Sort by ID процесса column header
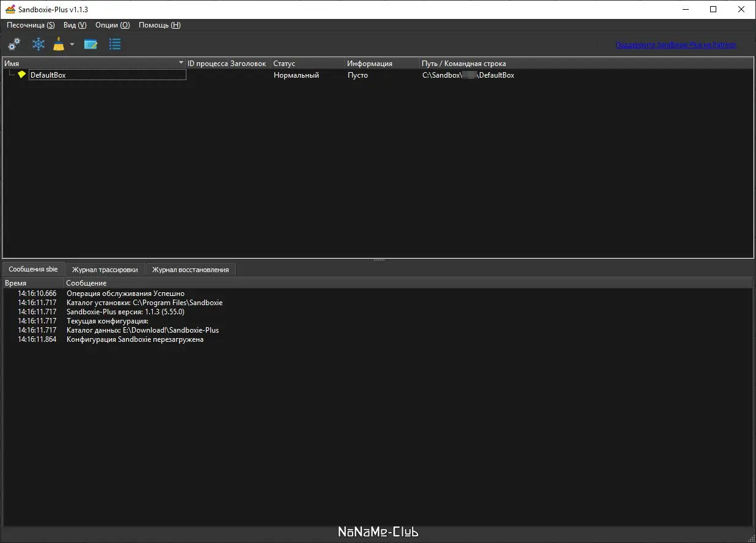This screenshot has width=756, height=543. (x=207, y=63)
